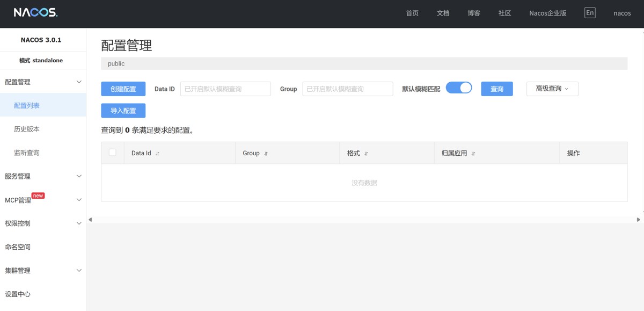Click the 模式 standalone label
The width and height of the screenshot is (644, 311).
point(41,60)
